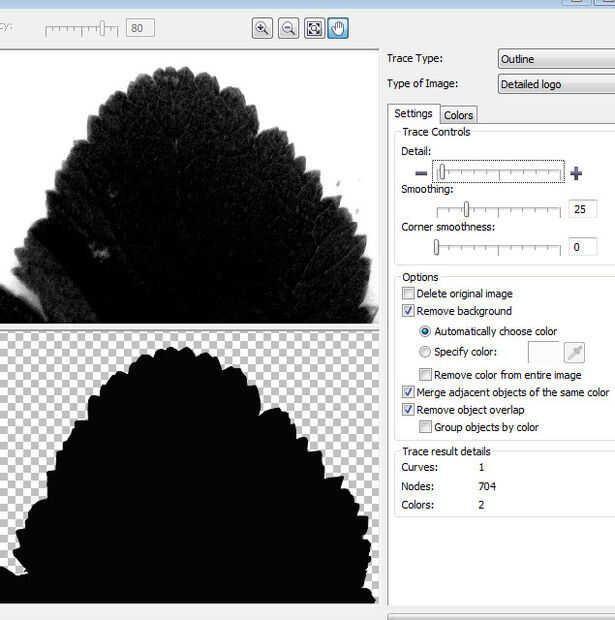Screen dimensions: 615x620
Task: Select the Zoom Out tool
Action: pos(288,28)
